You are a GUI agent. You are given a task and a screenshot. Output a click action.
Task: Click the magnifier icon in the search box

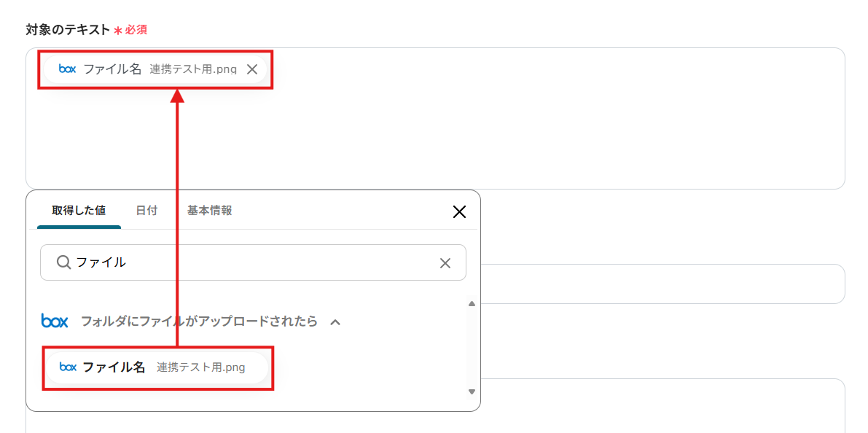(x=63, y=262)
